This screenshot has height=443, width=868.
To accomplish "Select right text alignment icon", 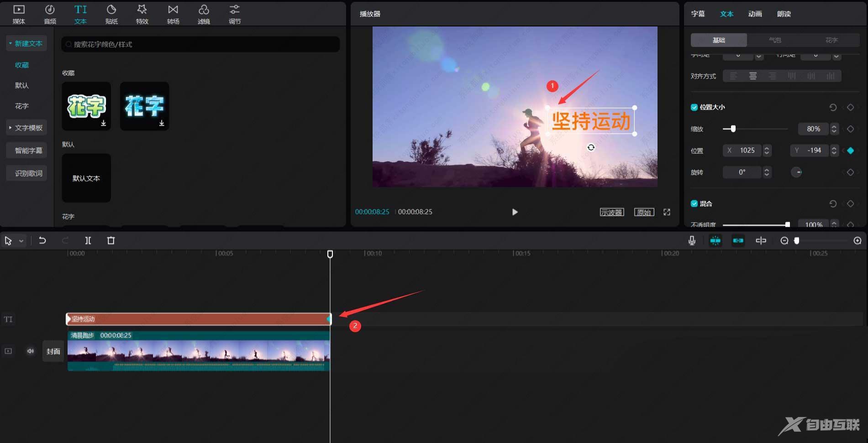I will pos(772,76).
